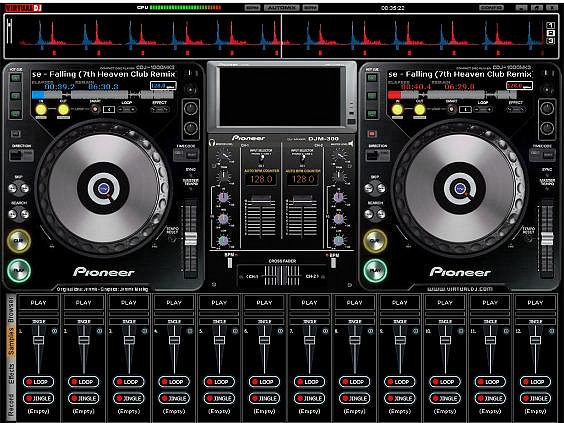Open the Browser side tab
Screen dimensions: 564x423
11,309
